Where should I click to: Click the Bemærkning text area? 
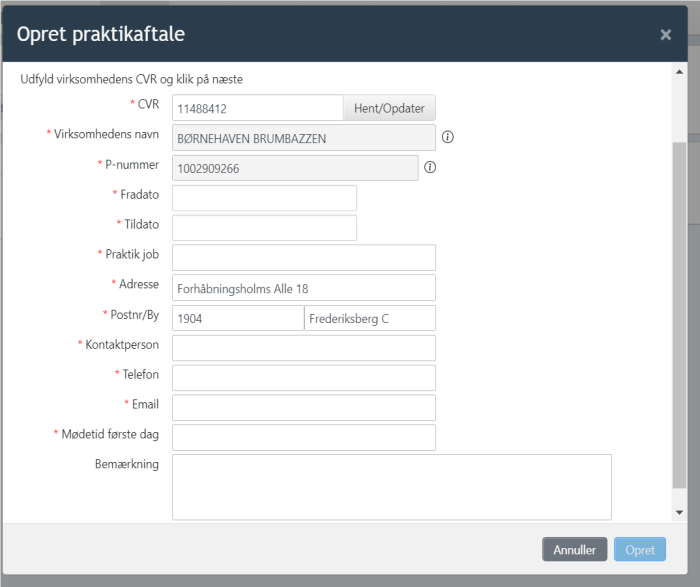[392, 487]
